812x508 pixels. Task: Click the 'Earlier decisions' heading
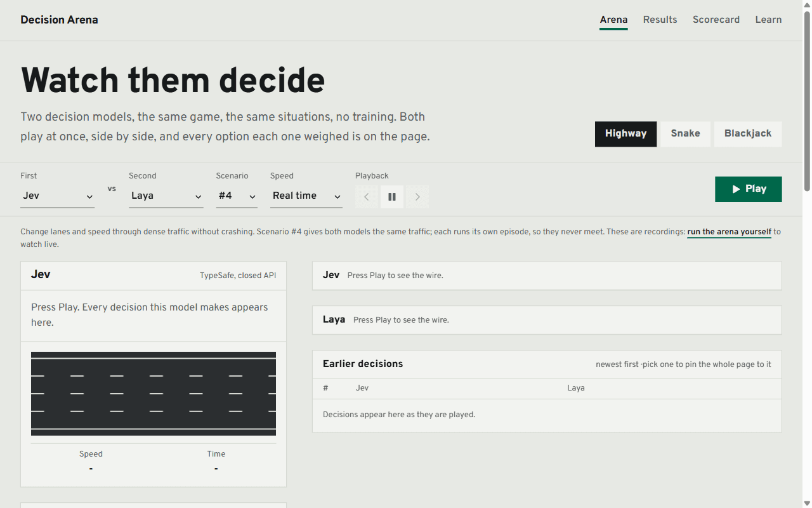(363, 364)
